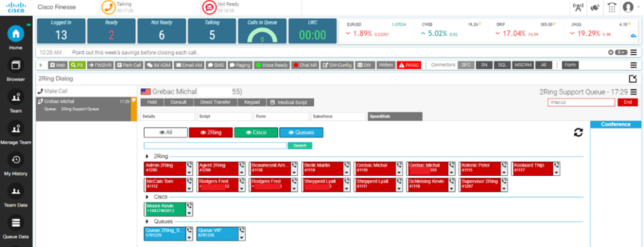Pop out the 2Ring Dialog panel
The height and width of the screenshot is (247, 644).
point(633,79)
